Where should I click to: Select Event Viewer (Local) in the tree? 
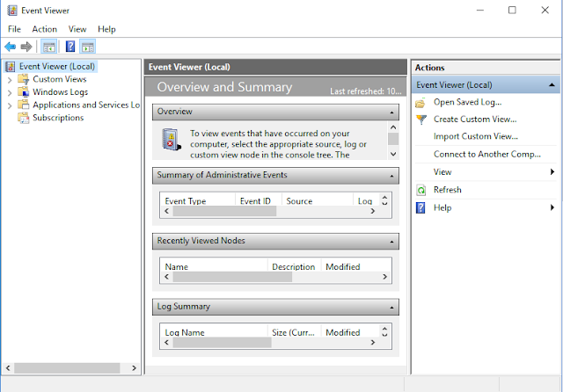(57, 66)
